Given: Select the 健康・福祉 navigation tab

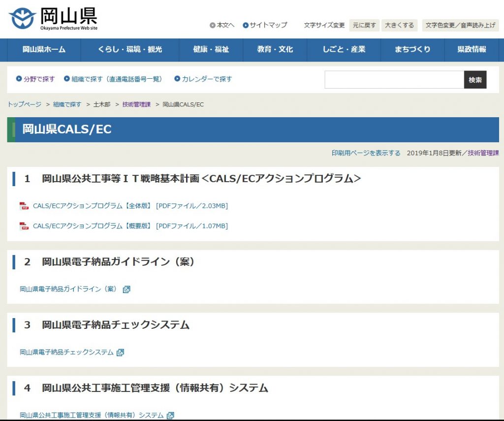Looking at the screenshot, I should coord(211,49).
